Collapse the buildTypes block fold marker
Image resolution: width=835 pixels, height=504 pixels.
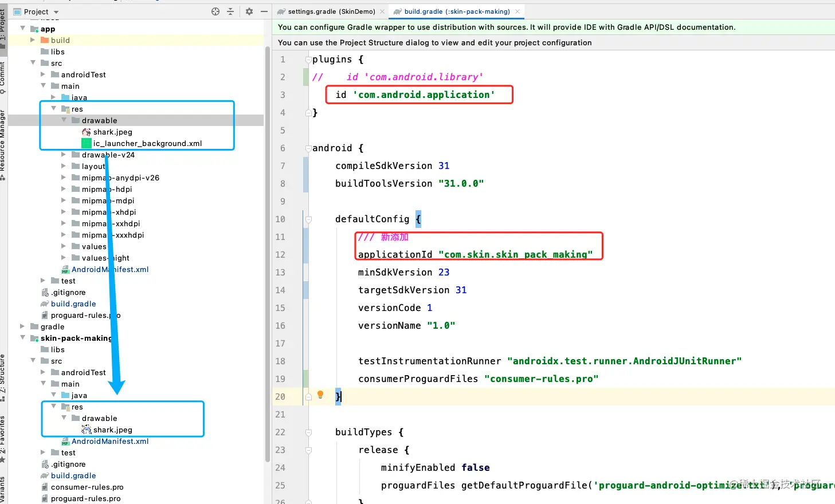tap(308, 432)
